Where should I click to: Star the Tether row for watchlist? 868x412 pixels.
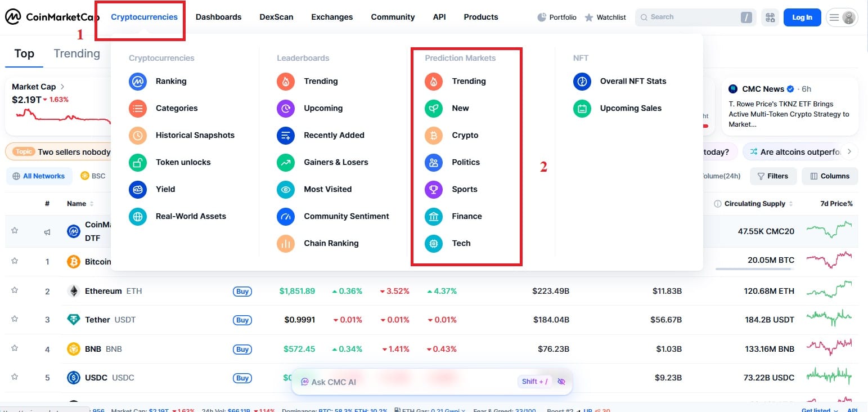point(15,319)
